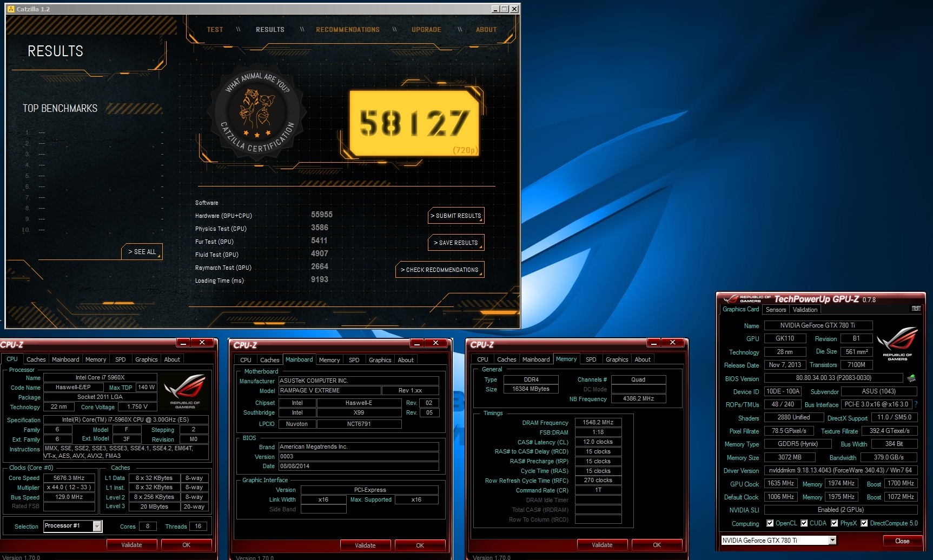Close the CPU-Z window showing the Memory tab

pos(673,342)
